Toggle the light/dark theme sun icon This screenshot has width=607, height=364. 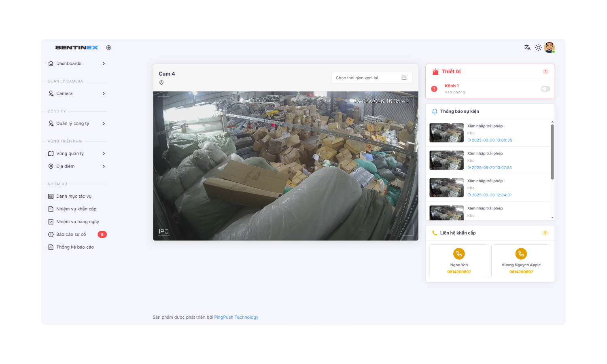point(538,48)
